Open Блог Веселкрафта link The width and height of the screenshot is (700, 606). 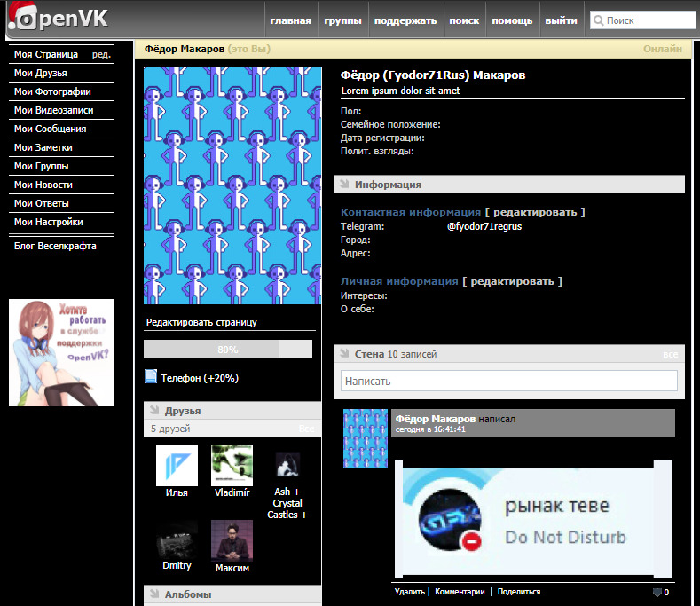click(x=55, y=246)
